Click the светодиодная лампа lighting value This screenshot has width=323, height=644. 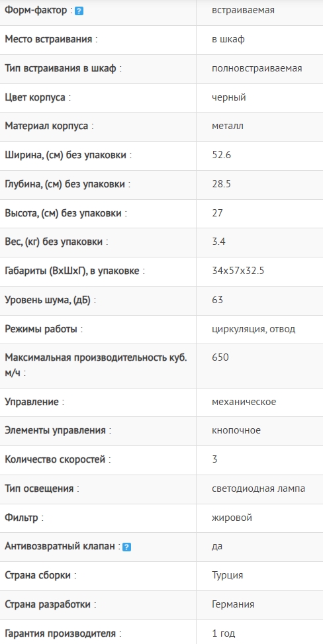[259, 488]
